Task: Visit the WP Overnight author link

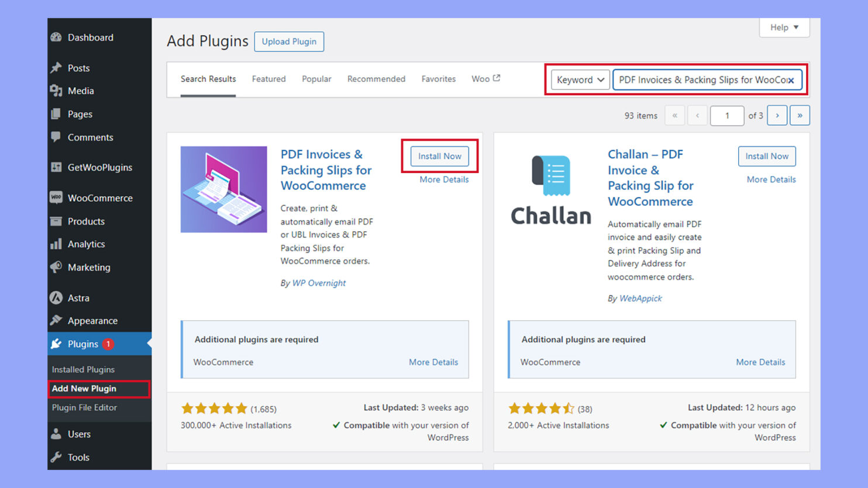Action: coord(319,283)
